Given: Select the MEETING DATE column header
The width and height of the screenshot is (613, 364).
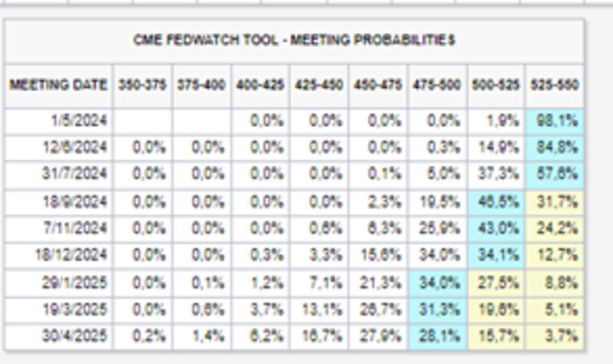Looking at the screenshot, I should coord(59,85).
